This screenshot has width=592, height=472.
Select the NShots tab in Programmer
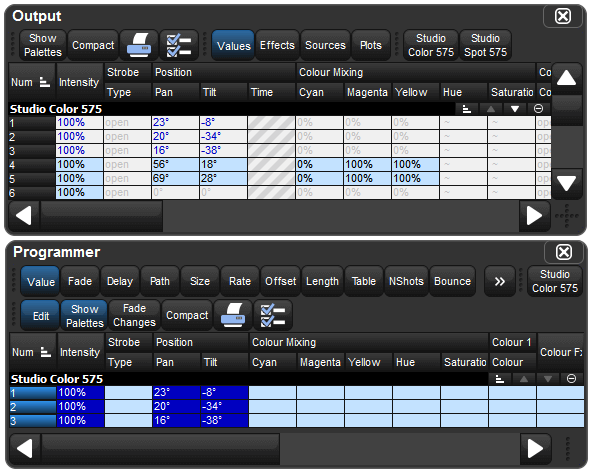pos(406,281)
